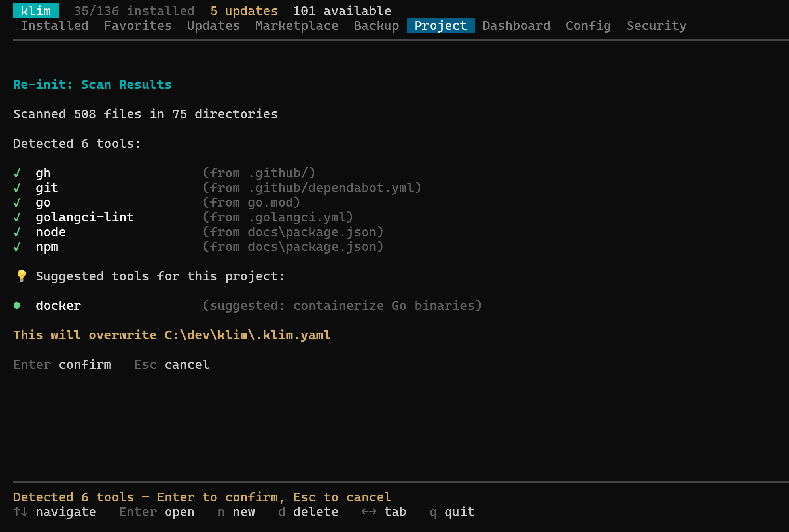Click the 'd delete' shortcut hint

click(308, 512)
